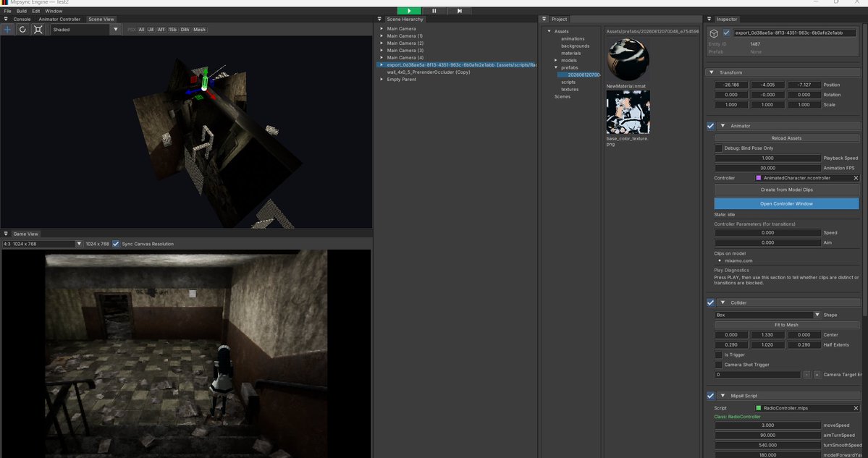The image size is (868, 458).
Task: Remove RadioController.mips script with X icon
Action: pyautogui.click(x=856, y=408)
